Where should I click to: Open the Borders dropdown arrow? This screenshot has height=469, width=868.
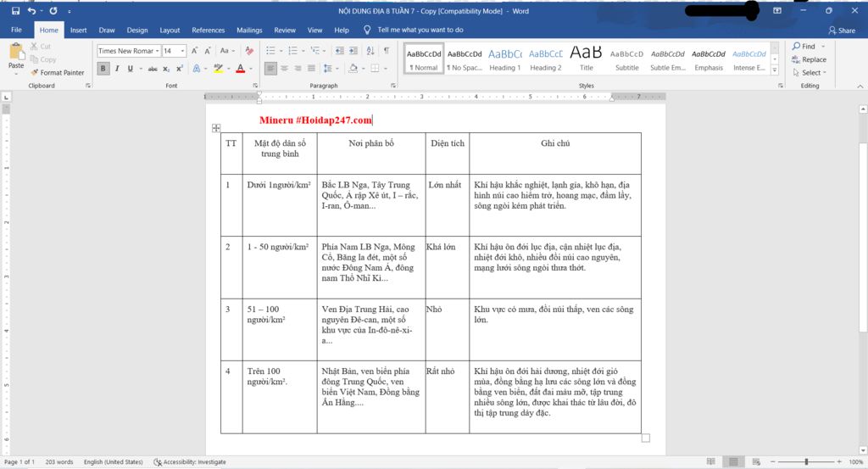coord(386,69)
